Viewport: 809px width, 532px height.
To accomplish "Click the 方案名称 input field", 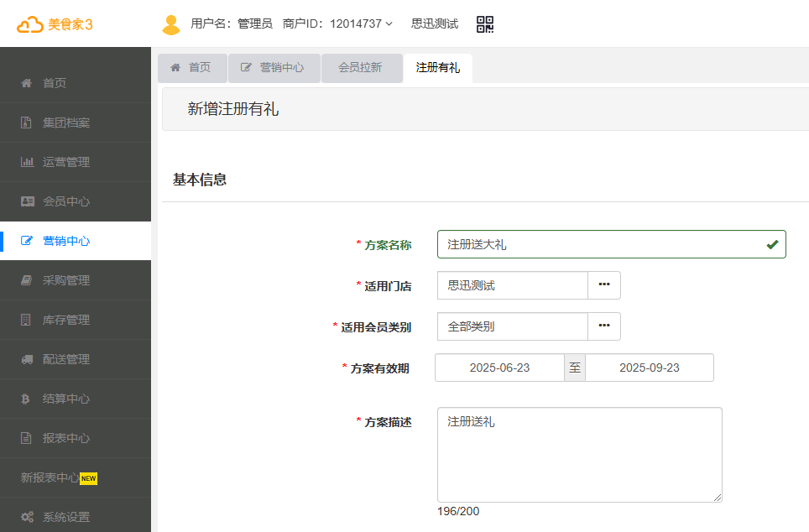I will [612, 244].
